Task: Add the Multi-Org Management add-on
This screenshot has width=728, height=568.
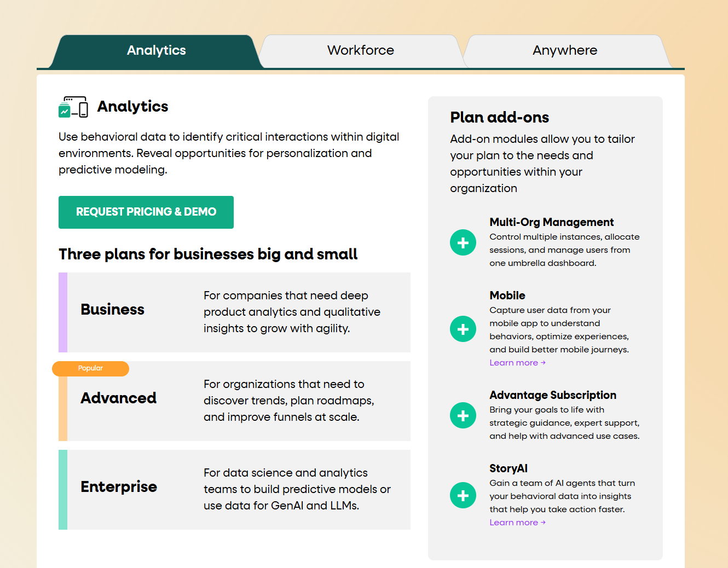Action: click(463, 242)
